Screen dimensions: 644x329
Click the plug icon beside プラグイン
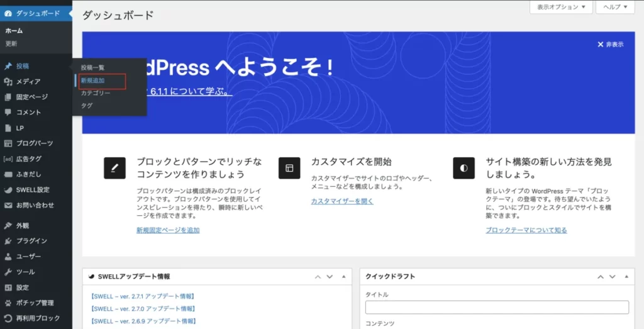click(x=8, y=241)
